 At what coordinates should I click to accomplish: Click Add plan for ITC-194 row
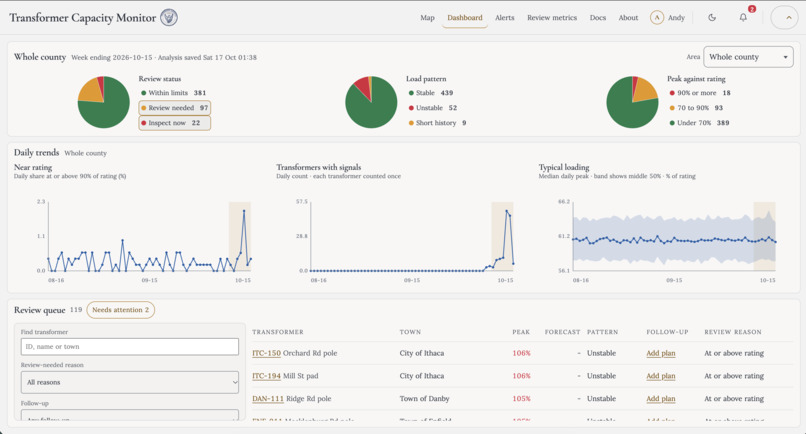[661, 376]
